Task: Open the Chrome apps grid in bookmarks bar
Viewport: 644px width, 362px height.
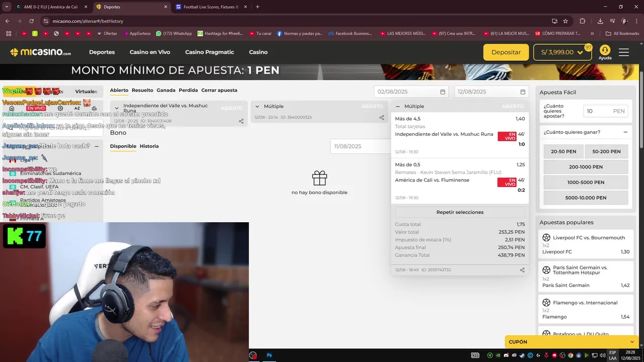Action: tap(9, 34)
